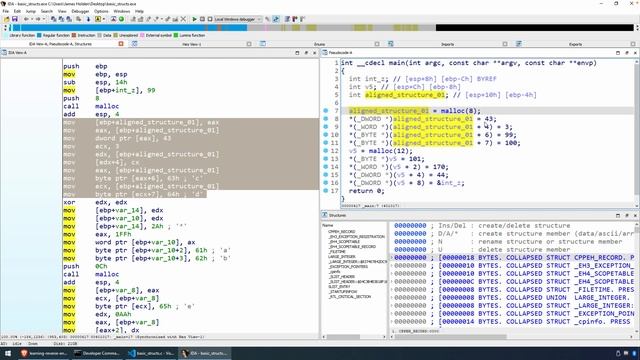
Task: Click the open file folder icon
Action: coord(7,19)
